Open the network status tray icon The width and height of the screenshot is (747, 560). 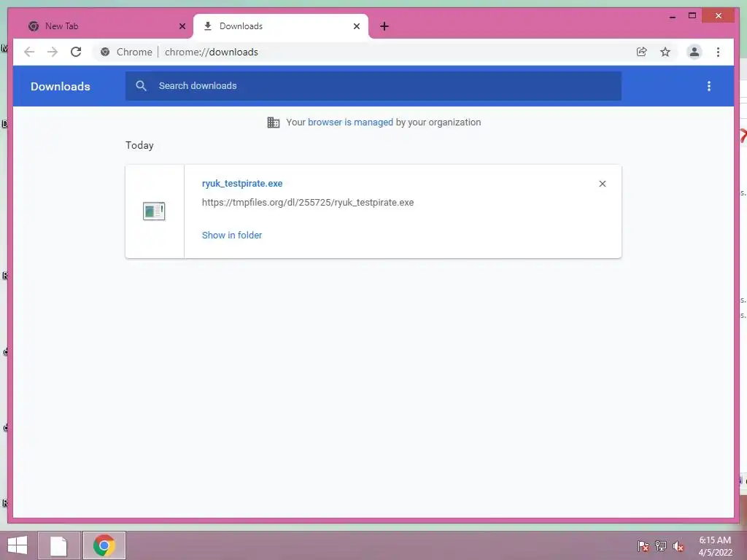click(661, 545)
